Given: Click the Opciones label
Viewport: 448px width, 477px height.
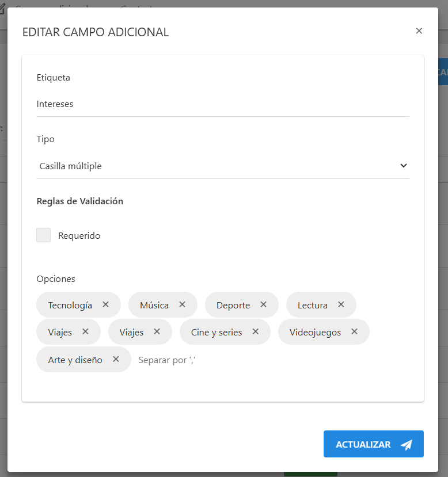Looking at the screenshot, I should click(56, 279).
